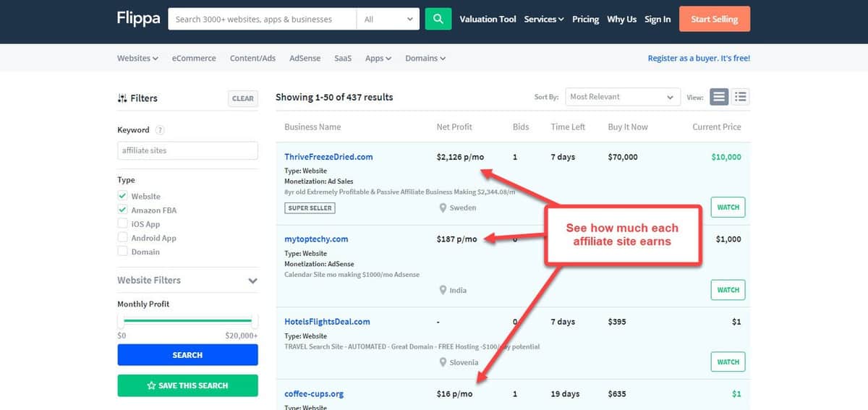This screenshot has width=868, height=410.
Task: Click the Monthly Profit range slider
Action: pos(187,320)
